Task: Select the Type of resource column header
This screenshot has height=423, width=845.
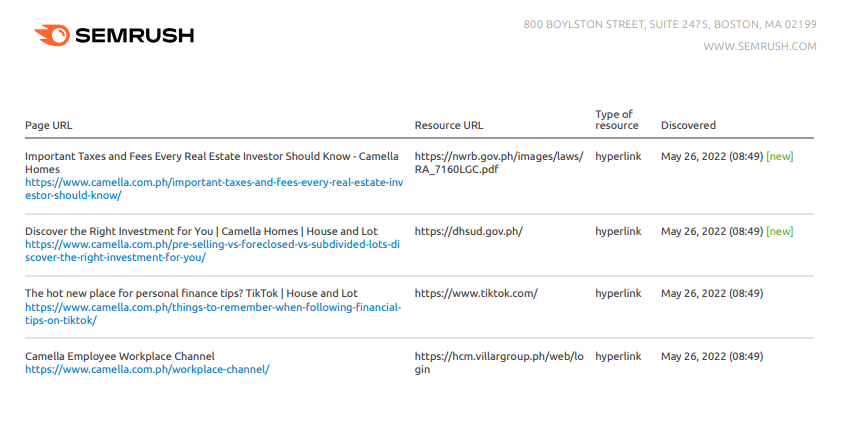Action: 617,120
